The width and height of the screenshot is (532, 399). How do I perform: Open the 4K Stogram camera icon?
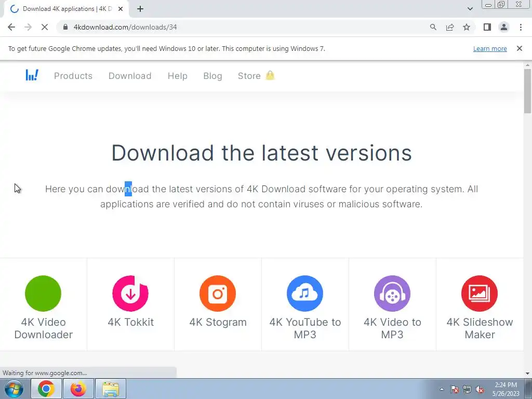pos(218,293)
